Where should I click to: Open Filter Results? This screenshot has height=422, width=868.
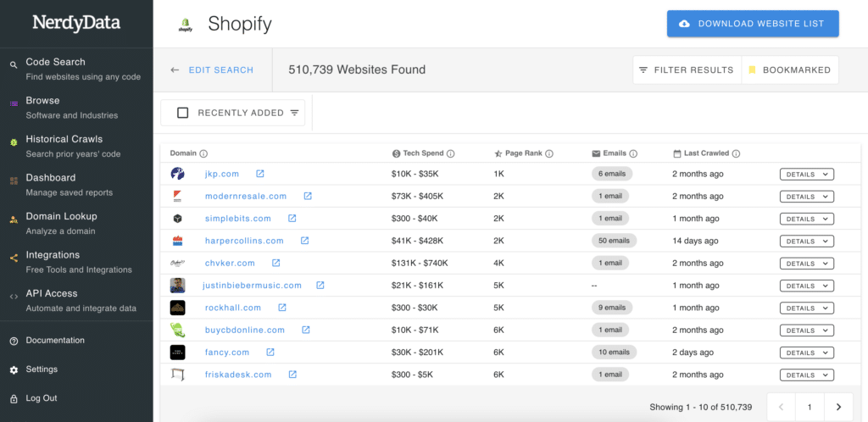(x=687, y=70)
